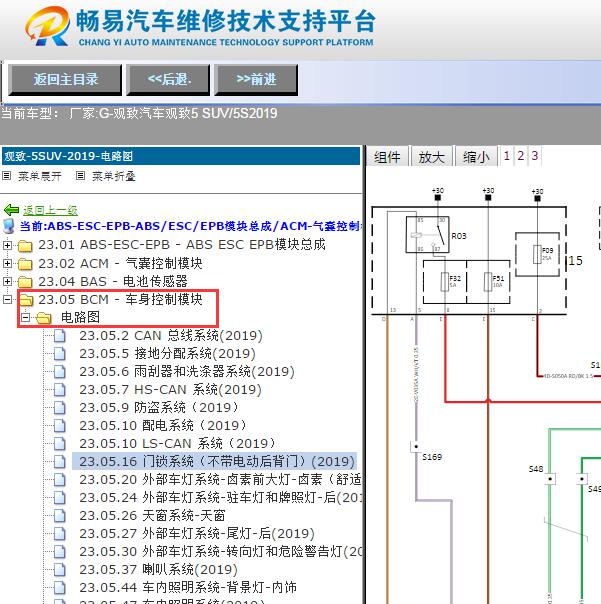This screenshot has height=604, width=601.
Task: Open 23.05.6 雨刮器和洗涤器系统 diagram
Action: (x=187, y=372)
